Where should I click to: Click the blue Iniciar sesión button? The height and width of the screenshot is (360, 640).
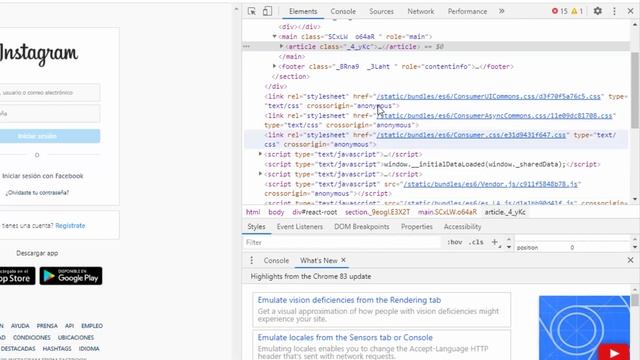click(50, 136)
